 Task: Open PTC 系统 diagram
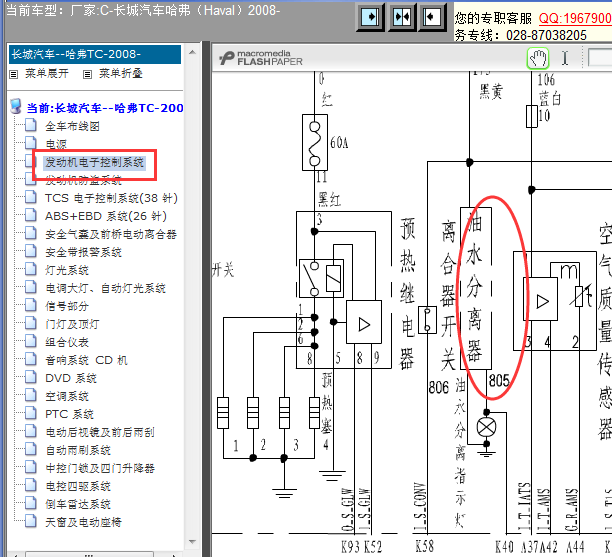click(x=69, y=414)
